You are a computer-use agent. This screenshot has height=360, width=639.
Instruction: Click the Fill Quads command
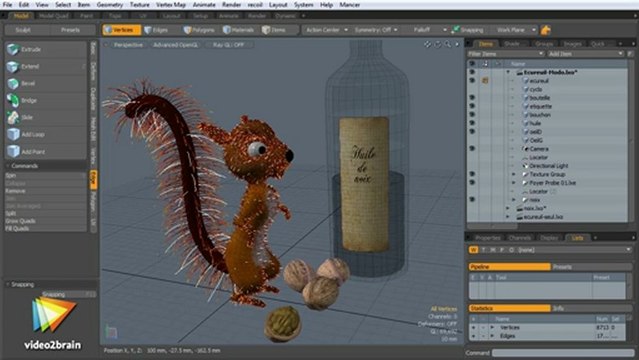[46, 229]
